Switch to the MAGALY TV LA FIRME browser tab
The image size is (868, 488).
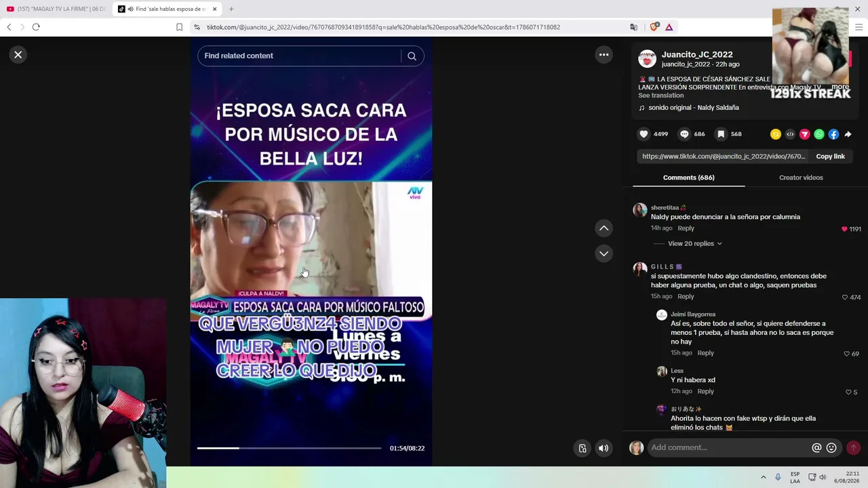click(x=56, y=9)
